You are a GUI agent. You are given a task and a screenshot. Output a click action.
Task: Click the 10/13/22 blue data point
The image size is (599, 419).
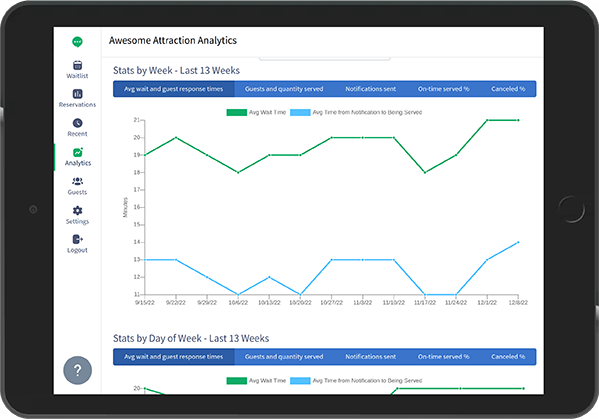[269, 277]
